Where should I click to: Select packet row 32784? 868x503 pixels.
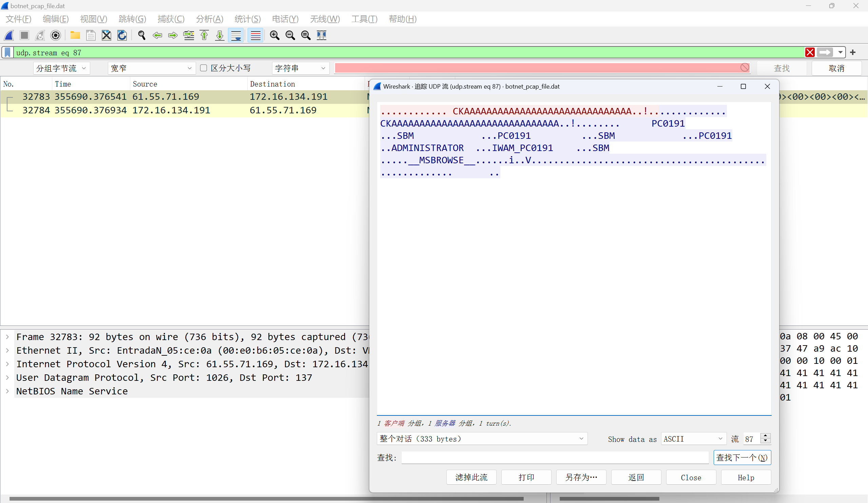[x=185, y=110]
